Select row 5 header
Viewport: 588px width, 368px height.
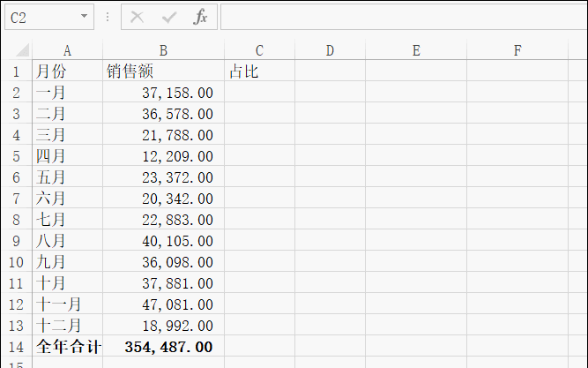point(16,156)
